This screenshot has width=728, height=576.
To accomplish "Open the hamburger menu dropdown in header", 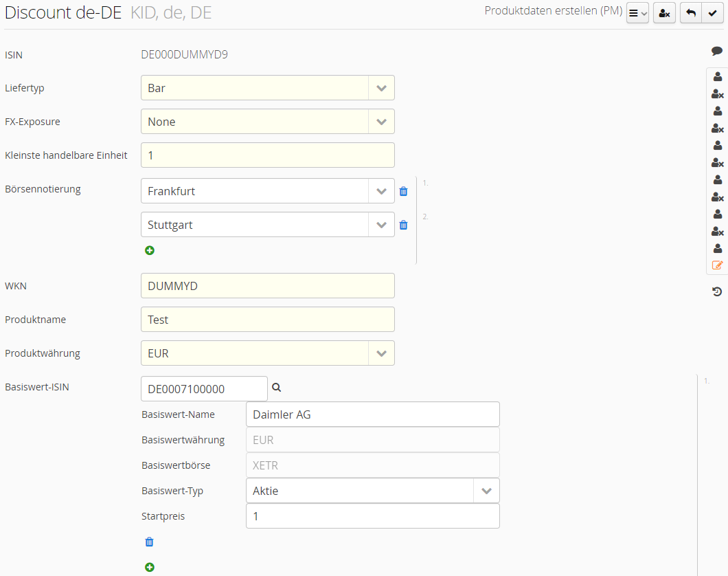I will click(637, 13).
